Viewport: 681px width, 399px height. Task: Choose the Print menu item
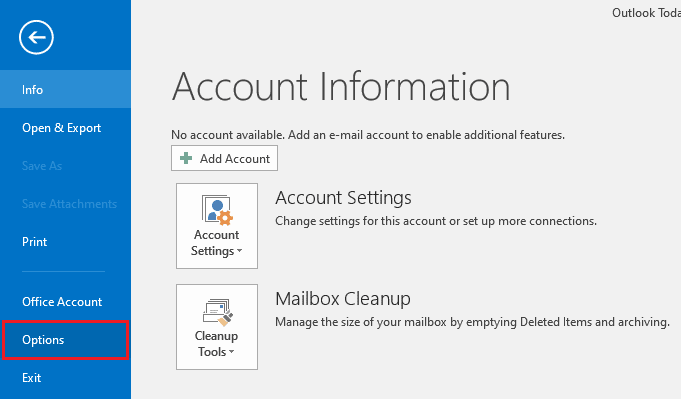65,242
